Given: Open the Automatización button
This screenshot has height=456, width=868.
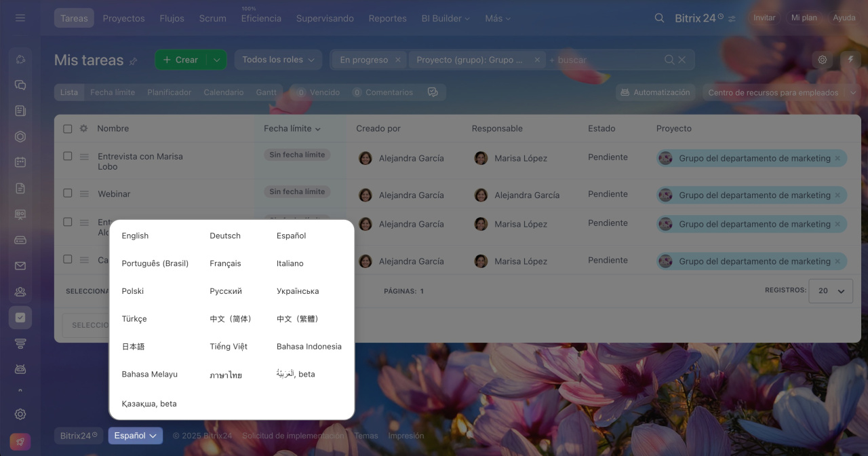Looking at the screenshot, I should click(x=655, y=92).
